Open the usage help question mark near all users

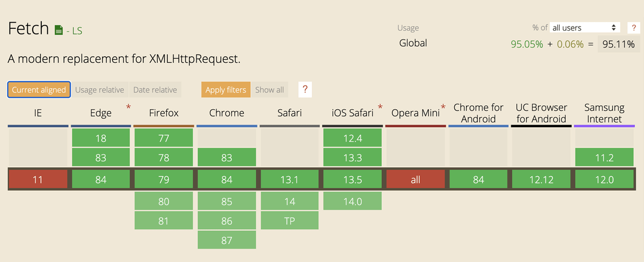634,28
